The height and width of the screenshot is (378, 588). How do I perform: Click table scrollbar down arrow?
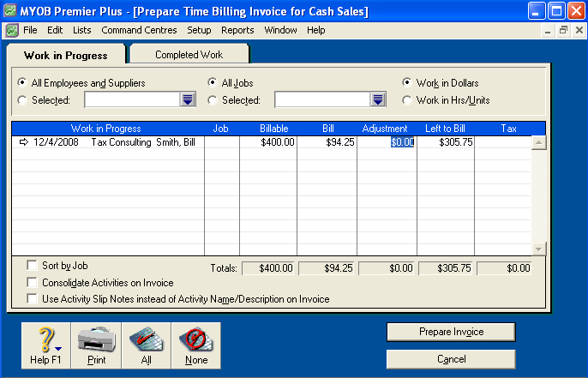click(x=538, y=249)
